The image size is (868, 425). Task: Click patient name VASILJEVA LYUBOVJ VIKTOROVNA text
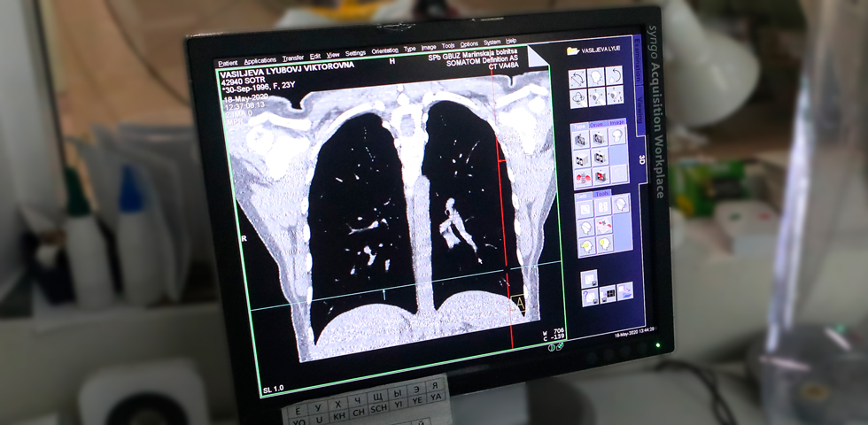coord(287,70)
